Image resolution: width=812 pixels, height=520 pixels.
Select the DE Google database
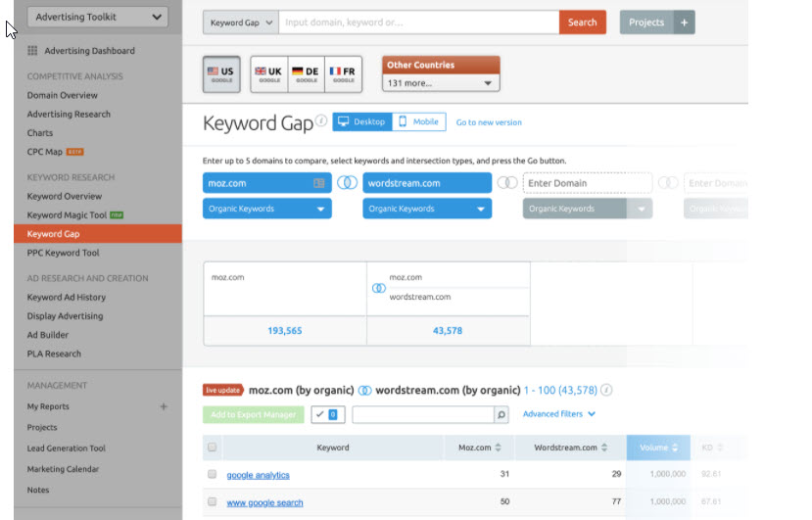pos(306,74)
